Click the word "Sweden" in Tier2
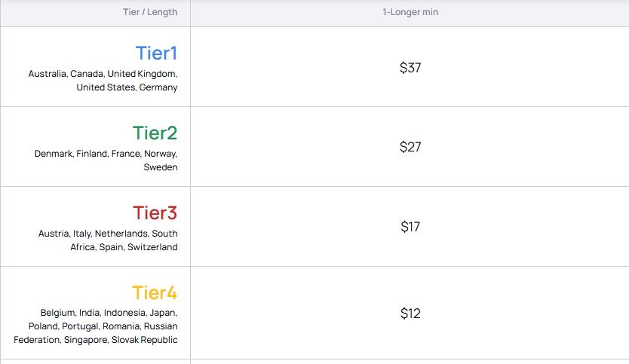 point(161,167)
